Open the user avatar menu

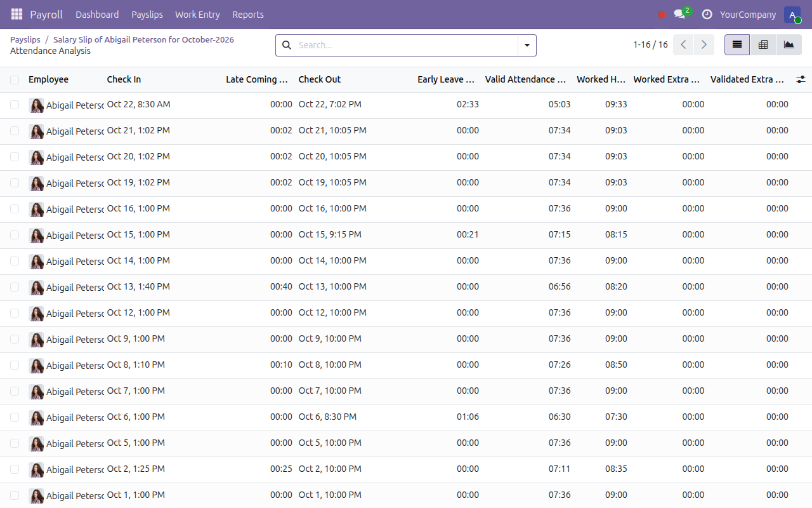(792, 15)
